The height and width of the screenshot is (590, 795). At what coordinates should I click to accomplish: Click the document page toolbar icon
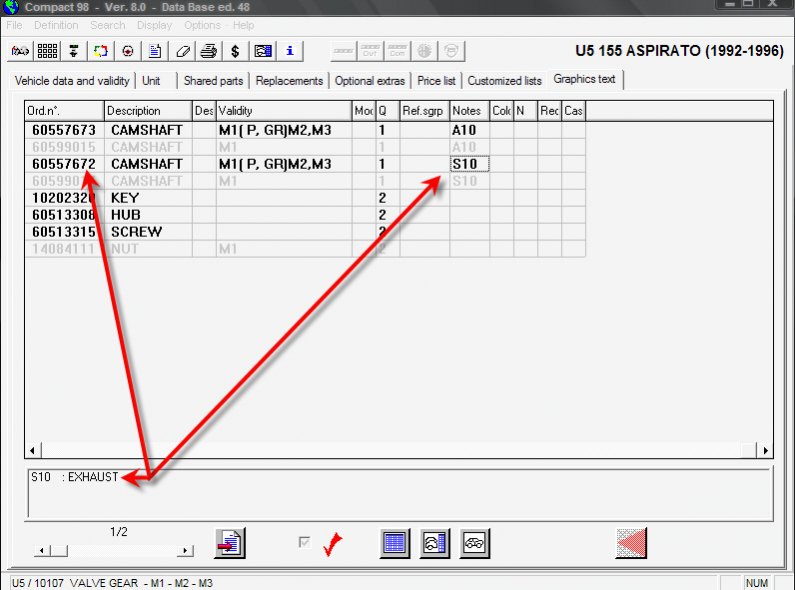(155, 51)
